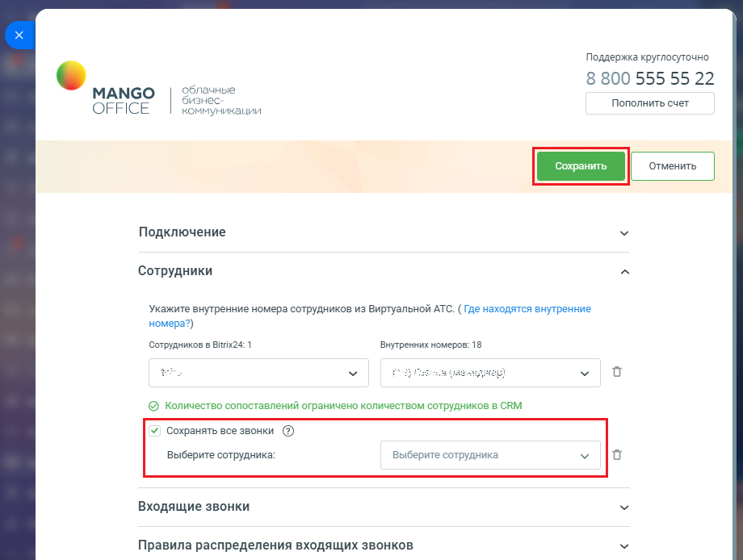The width and height of the screenshot is (743, 560).
Task: Click the Входящие звонки section heading
Action: tap(194, 507)
